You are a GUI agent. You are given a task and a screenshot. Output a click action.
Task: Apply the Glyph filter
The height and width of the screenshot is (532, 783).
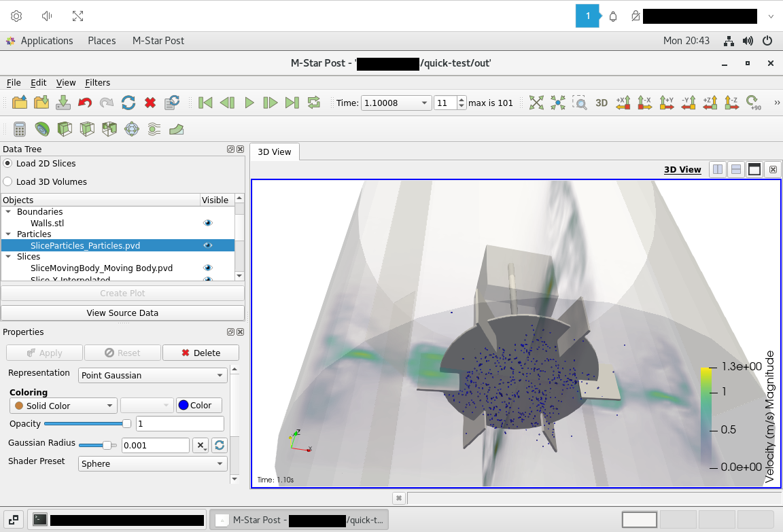tap(131, 129)
